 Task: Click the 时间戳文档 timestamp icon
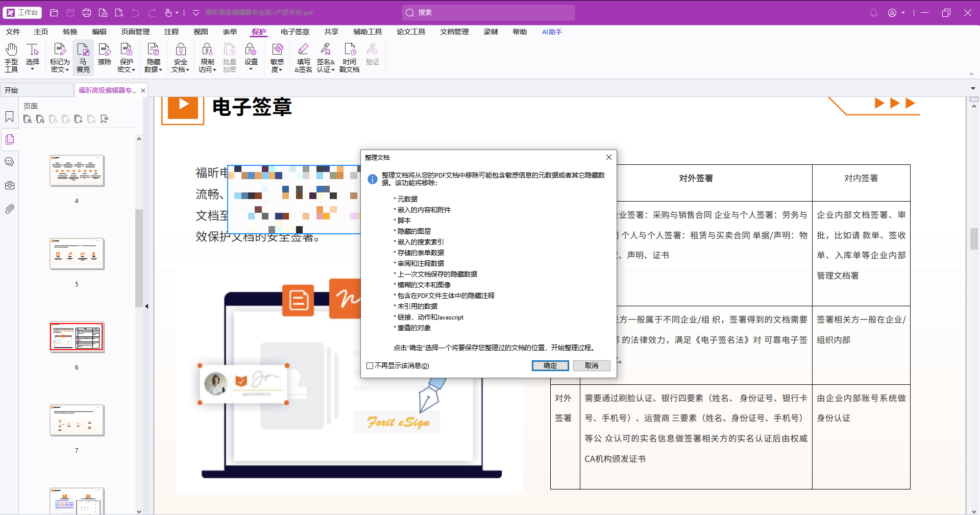pyautogui.click(x=350, y=57)
